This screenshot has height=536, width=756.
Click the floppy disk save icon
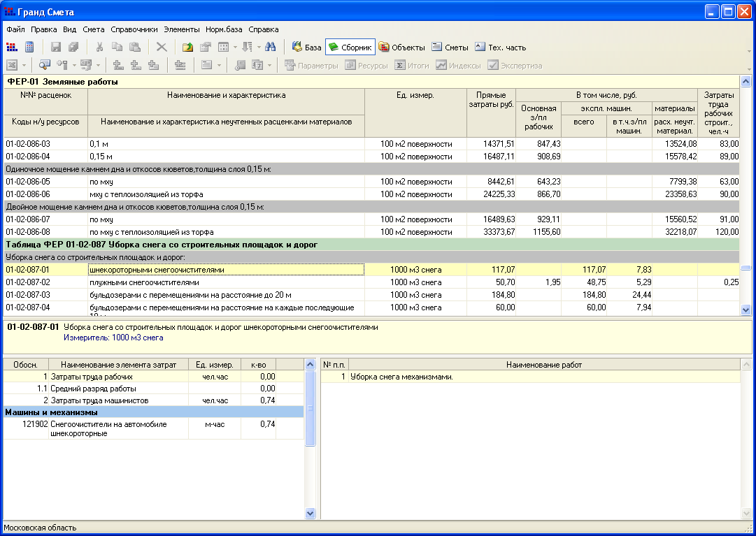click(56, 48)
